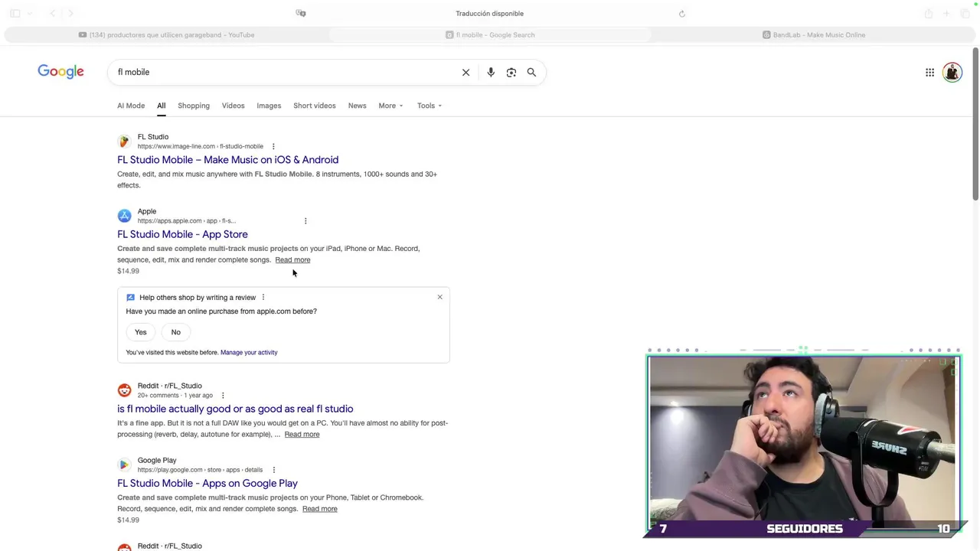Answer Yes to the apple.com purchase question

[x=141, y=332]
